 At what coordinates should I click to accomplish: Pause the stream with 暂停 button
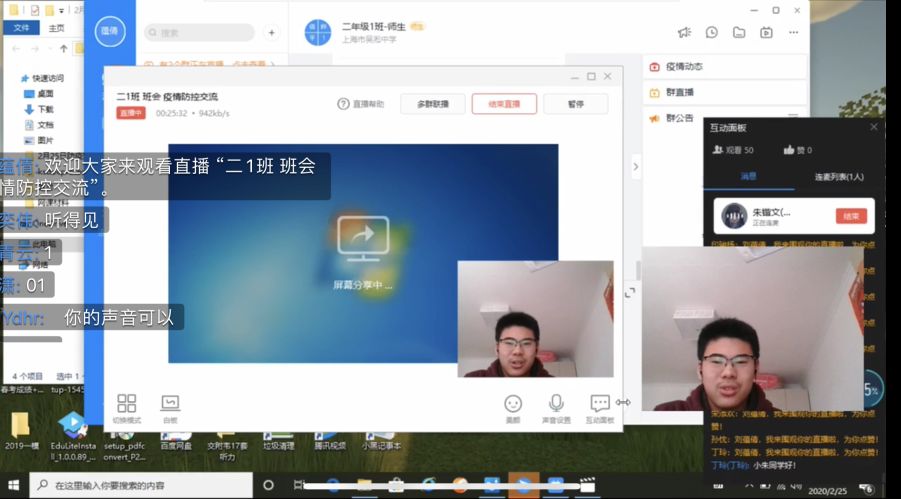point(576,104)
